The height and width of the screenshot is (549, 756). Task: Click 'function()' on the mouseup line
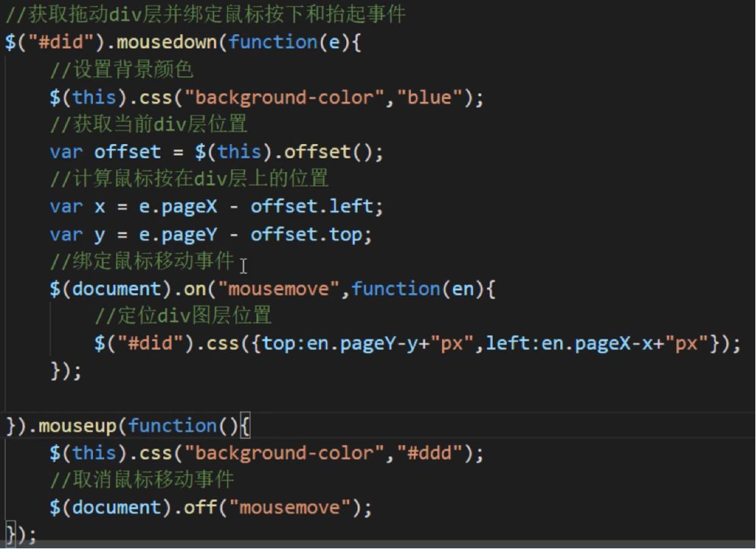coord(183,427)
